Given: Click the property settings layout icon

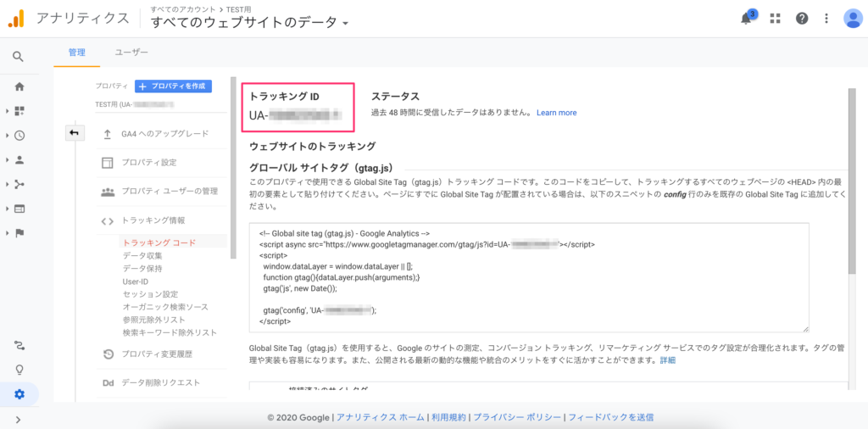Looking at the screenshot, I should coord(108,163).
